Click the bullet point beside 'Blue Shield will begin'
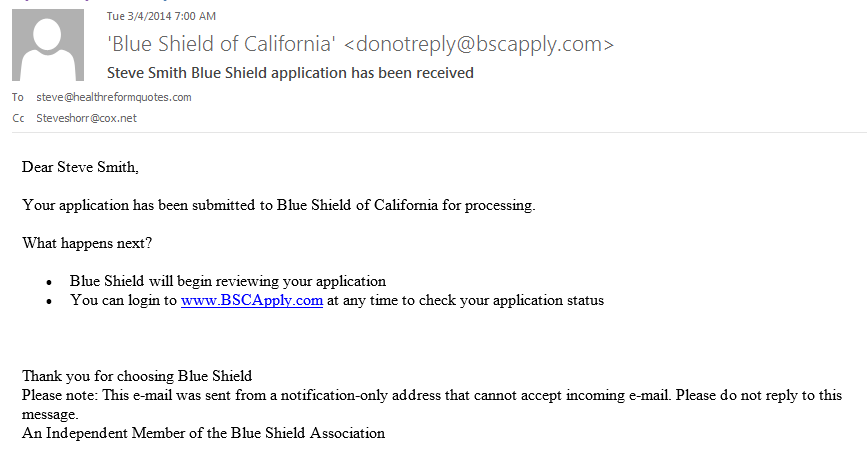867x474 pixels. (49, 283)
